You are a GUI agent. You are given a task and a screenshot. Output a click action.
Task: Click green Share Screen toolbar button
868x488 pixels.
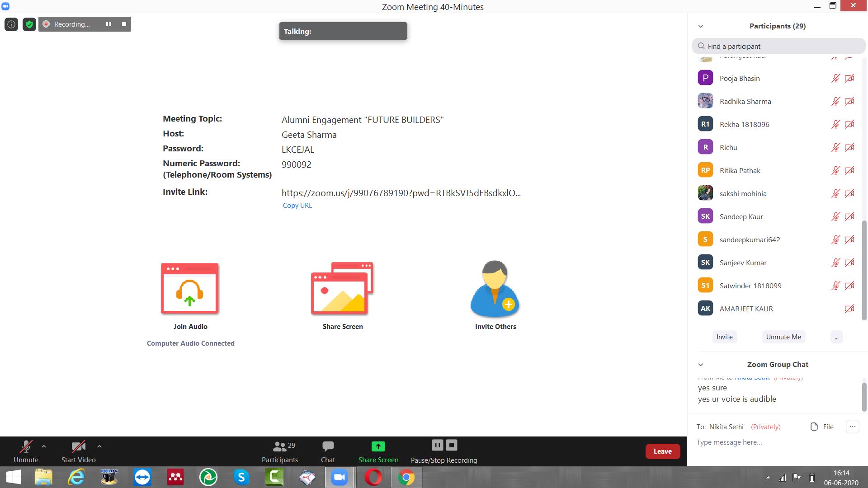[x=378, y=451]
